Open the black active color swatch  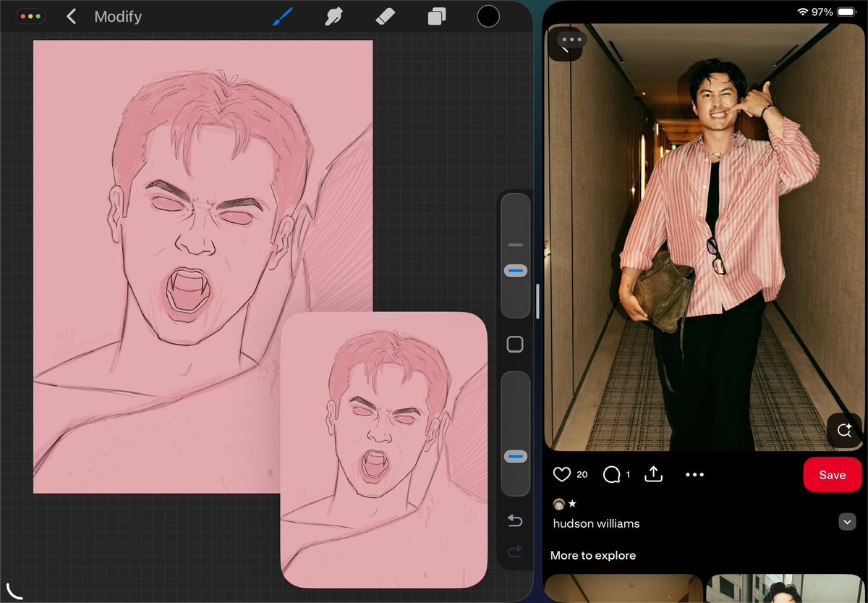click(488, 16)
